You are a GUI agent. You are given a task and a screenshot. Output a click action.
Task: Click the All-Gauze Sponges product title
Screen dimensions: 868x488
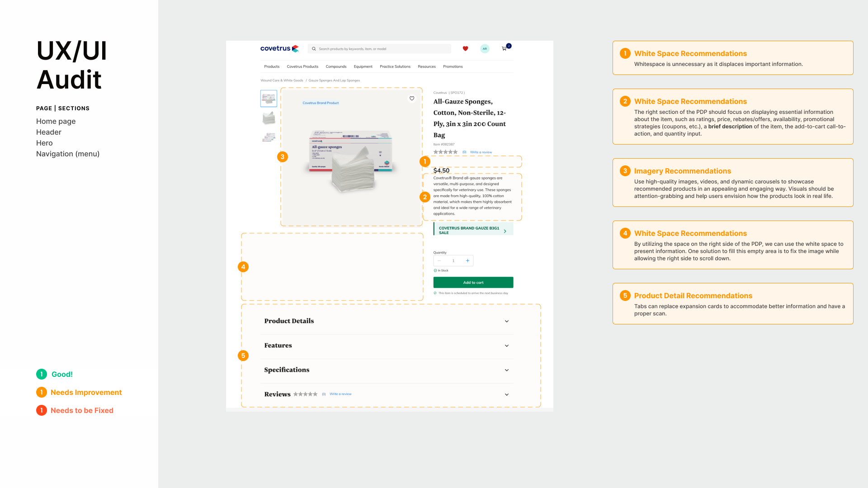470,118
